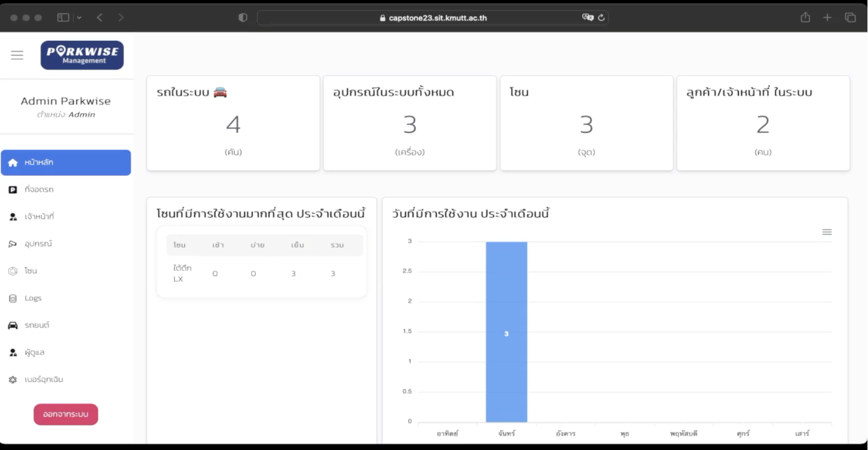Click the admin person icon next to ผู้ดูแล
The image size is (868, 450).
[x=12, y=352]
